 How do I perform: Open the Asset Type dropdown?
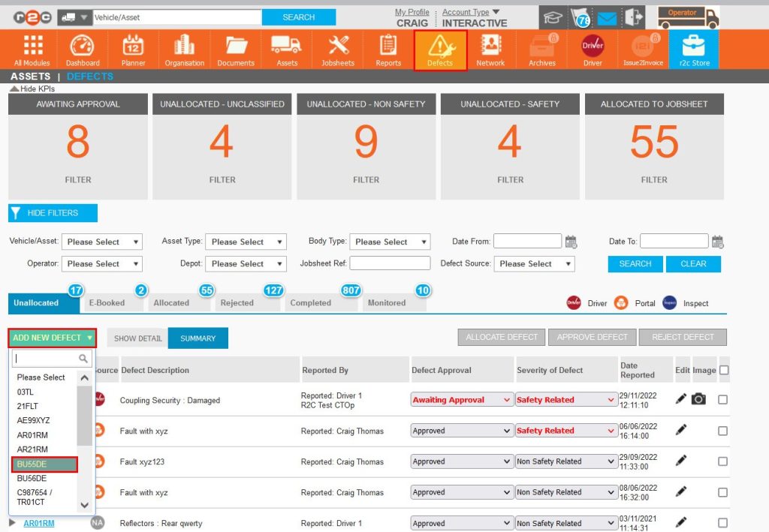click(x=246, y=242)
